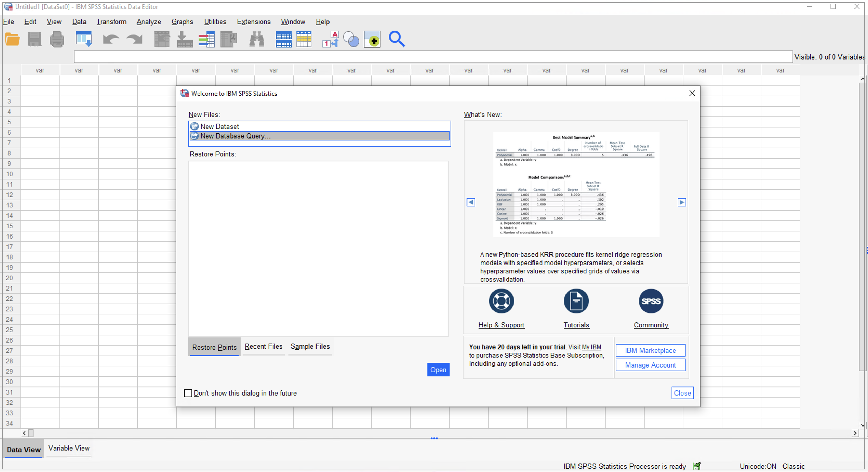Viewport: 868px width, 472px height.
Task: Open the Graphs menu
Action: pyautogui.click(x=182, y=22)
